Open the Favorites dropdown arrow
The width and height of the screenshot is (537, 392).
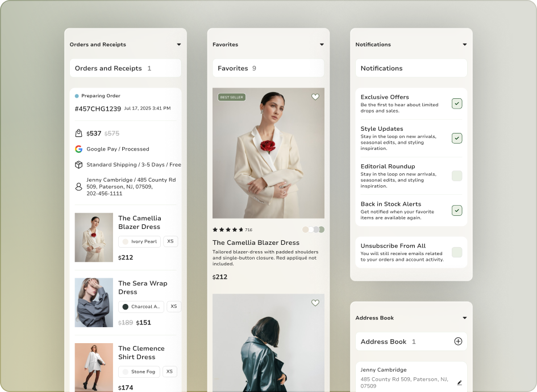pyautogui.click(x=322, y=44)
